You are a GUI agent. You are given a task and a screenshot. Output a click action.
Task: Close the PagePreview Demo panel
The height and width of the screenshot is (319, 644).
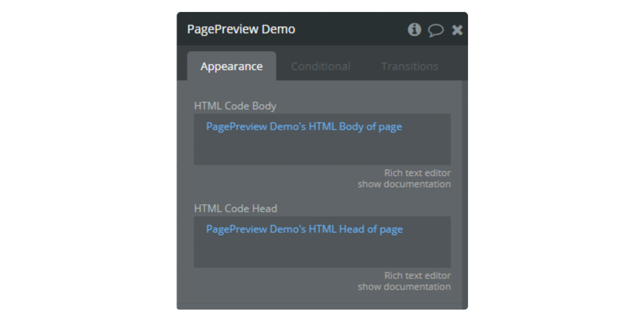pyautogui.click(x=457, y=30)
